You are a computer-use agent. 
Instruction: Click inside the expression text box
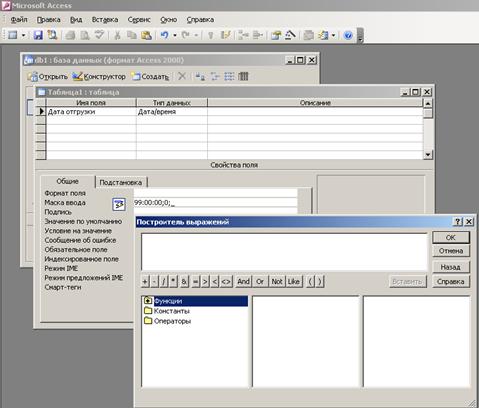(x=284, y=252)
